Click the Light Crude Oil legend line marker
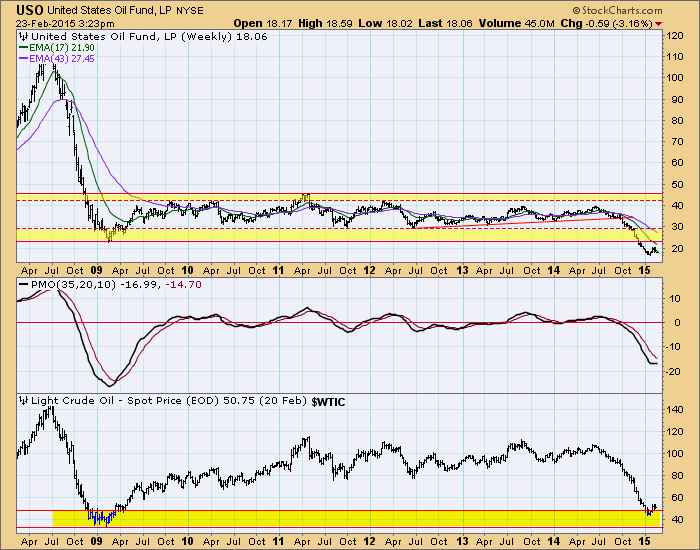This screenshot has height=550, width=700. click(22, 400)
